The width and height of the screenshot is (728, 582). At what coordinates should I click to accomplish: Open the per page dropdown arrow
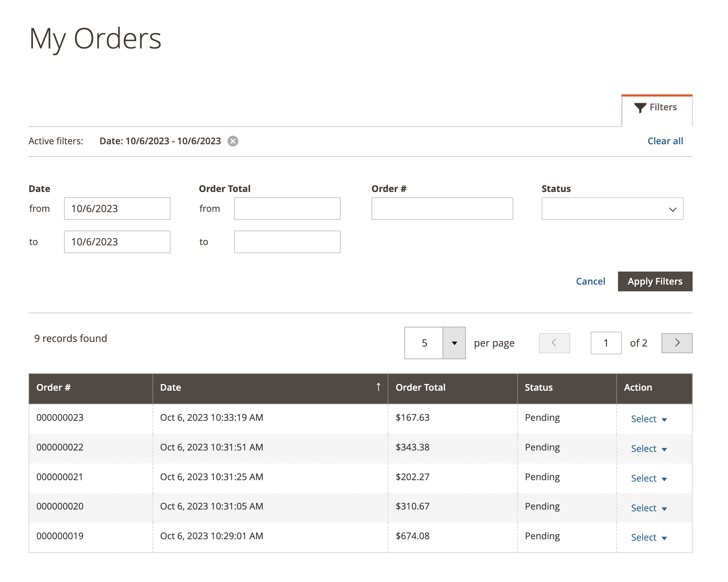454,343
